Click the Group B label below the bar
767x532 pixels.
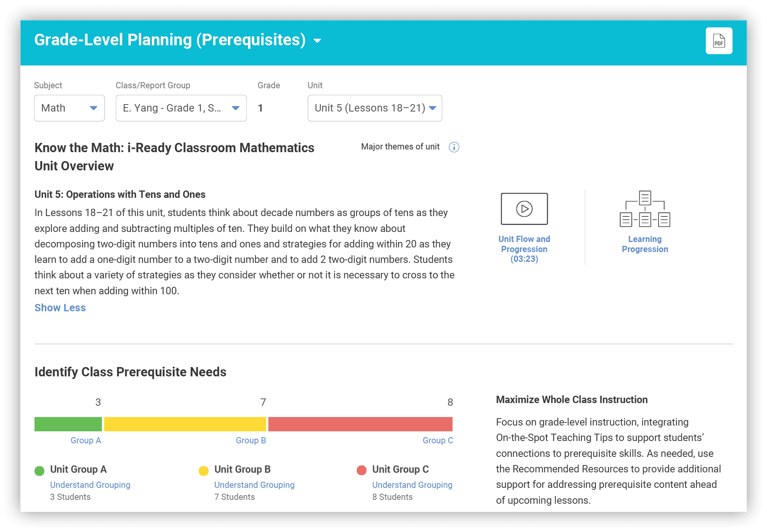251,440
